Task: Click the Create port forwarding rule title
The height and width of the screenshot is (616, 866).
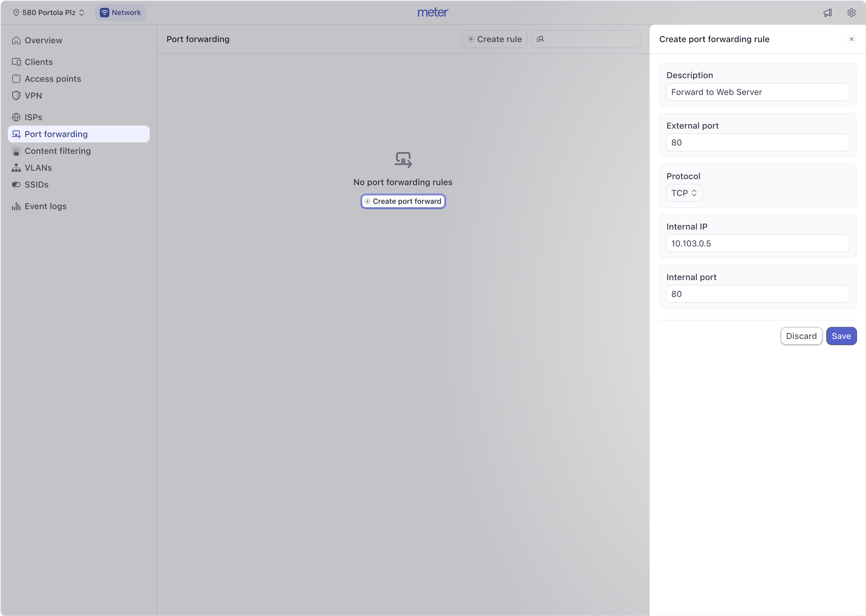Action: (714, 39)
